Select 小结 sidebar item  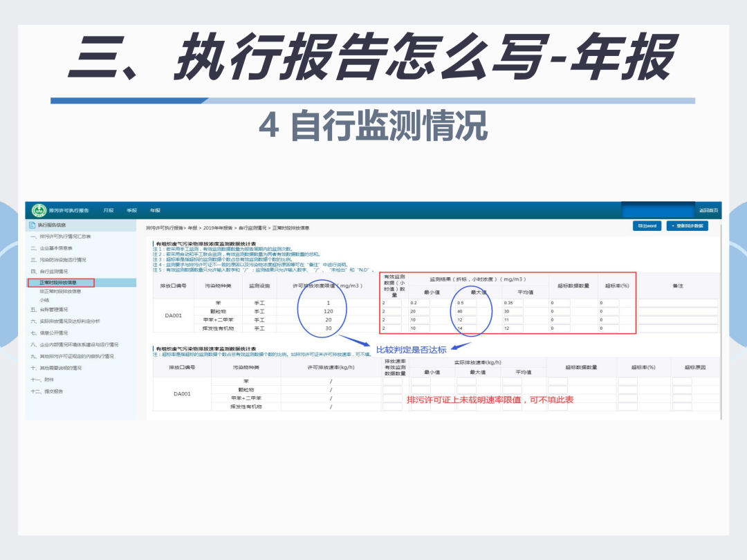point(44,300)
